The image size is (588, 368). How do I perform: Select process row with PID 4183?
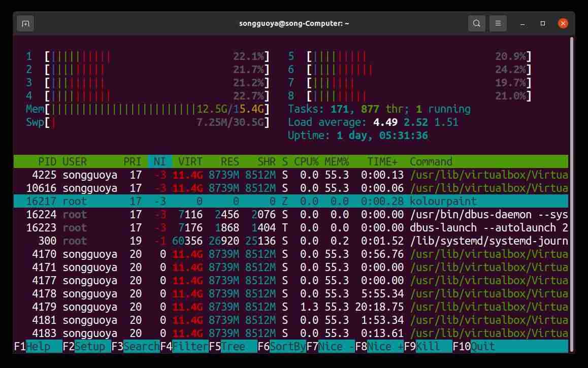[291, 333]
